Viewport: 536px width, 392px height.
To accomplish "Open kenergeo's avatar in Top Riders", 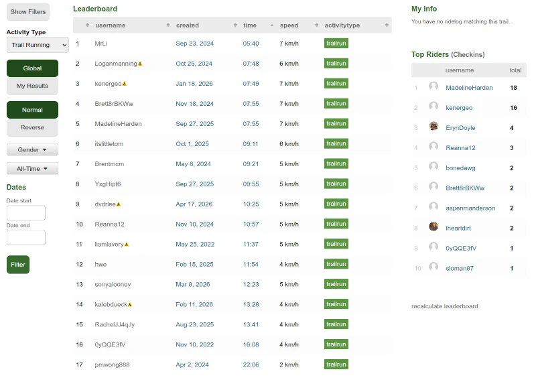I will pyautogui.click(x=433, y=106).
